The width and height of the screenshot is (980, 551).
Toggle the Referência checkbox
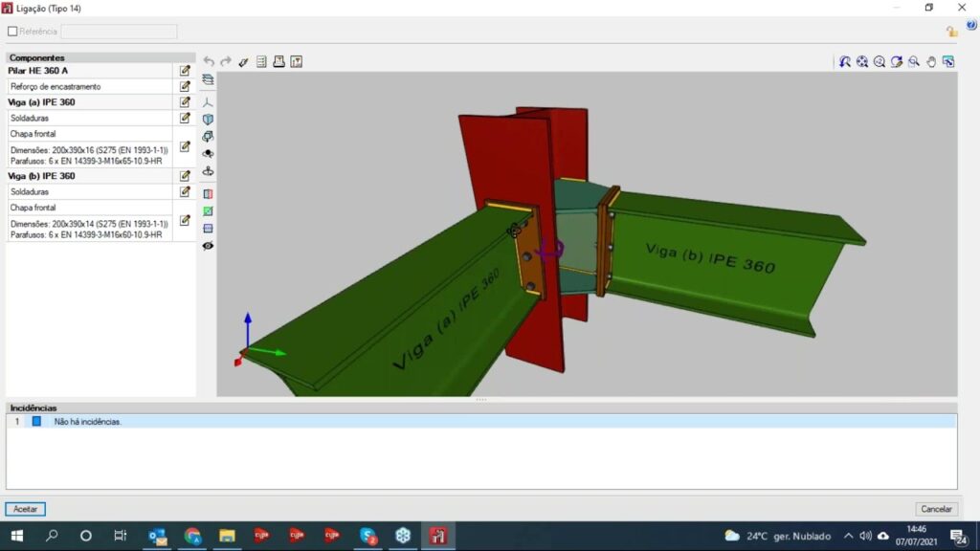tap(12, 32)
